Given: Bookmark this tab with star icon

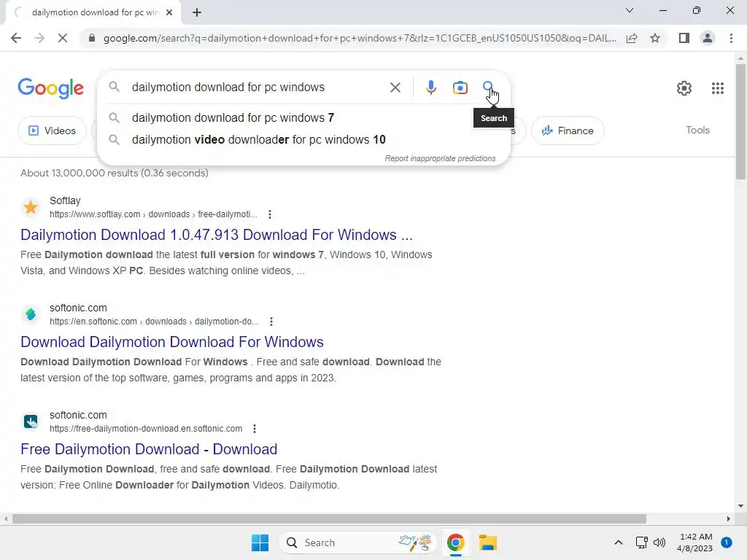Looking at the screenshot, I should click(655, 38).
